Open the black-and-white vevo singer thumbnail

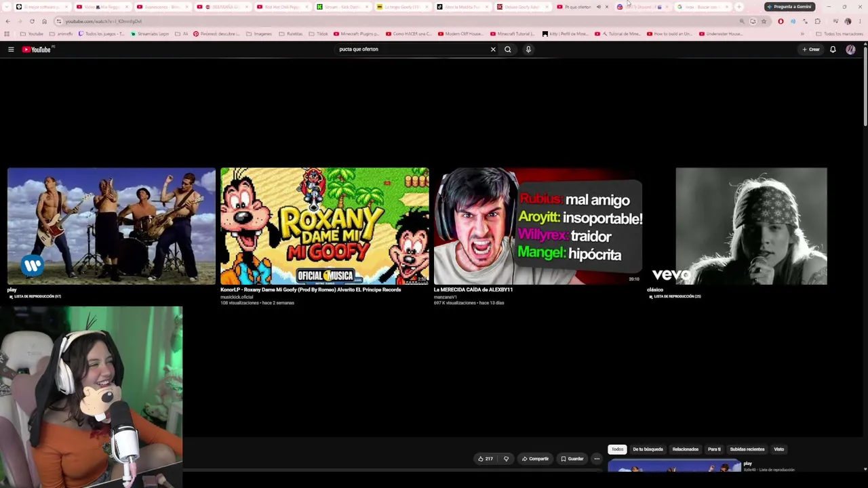[751, 226]
